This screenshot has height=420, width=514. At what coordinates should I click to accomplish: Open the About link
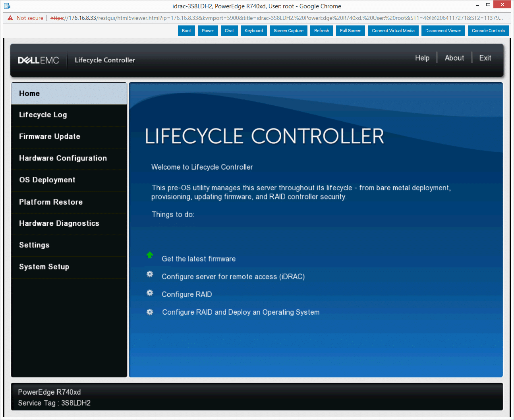454,58
